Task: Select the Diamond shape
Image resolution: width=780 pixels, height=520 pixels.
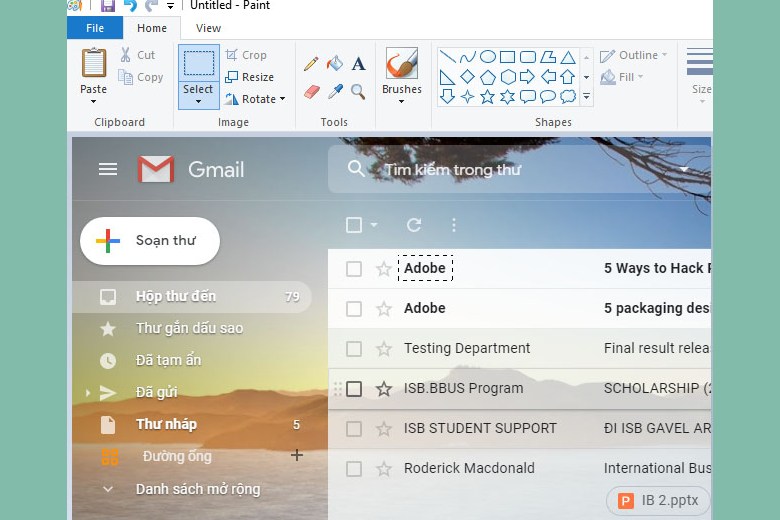Action: (x=468, y=77)
